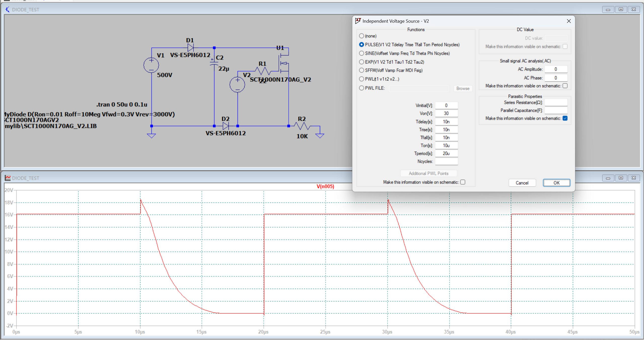Screen dimensions: 644x340
Task: Confirm the voltage source settings with OK
Action: click(556, 183)
